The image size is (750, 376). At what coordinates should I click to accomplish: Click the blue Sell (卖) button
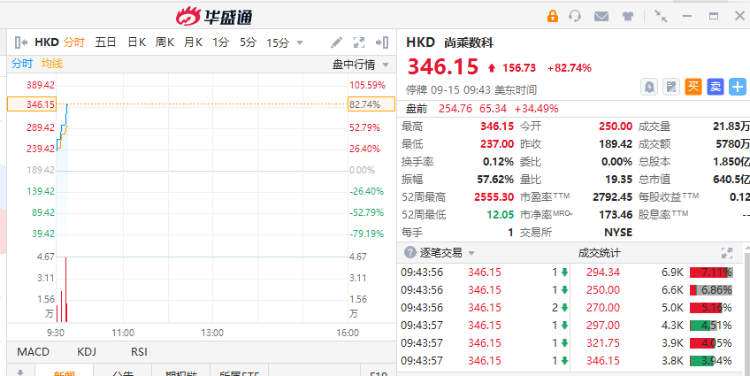[x=715, y=87]
